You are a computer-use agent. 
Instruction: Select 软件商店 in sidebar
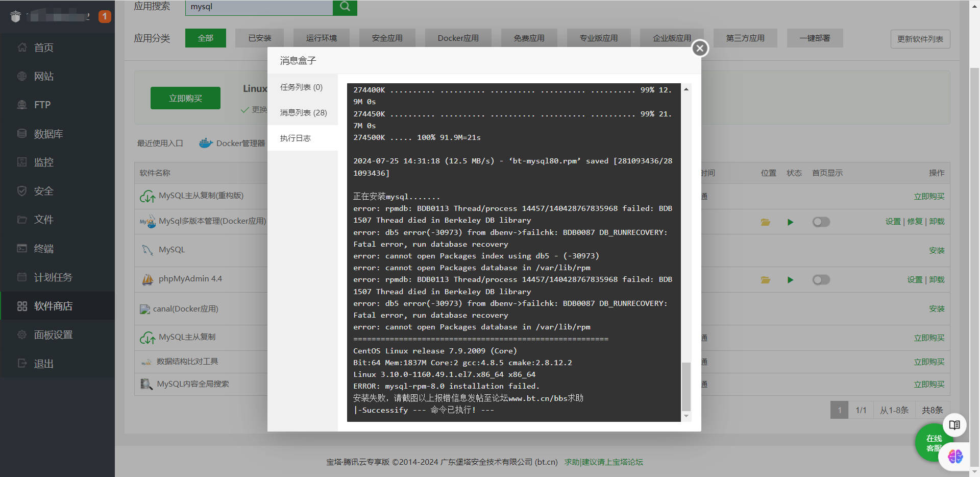click(57, 306)
